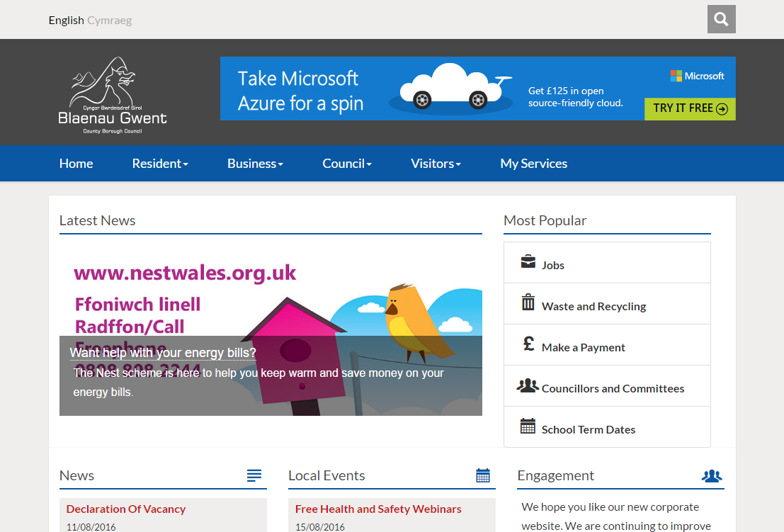784x532 pixels.
Task: Open the Visitors dropdown menu
Action: click(436, 164)
